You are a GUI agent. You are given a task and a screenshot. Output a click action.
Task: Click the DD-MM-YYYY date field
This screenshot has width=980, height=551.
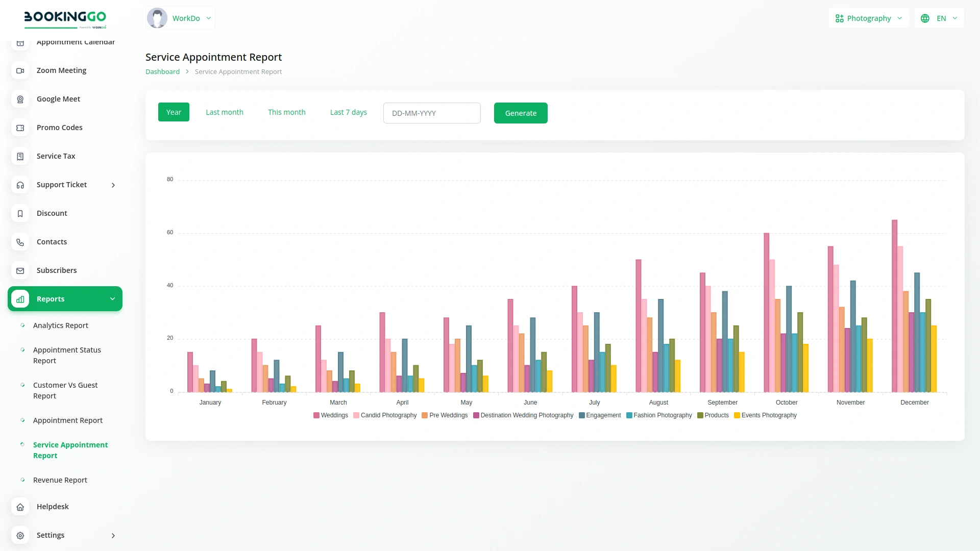431,113
